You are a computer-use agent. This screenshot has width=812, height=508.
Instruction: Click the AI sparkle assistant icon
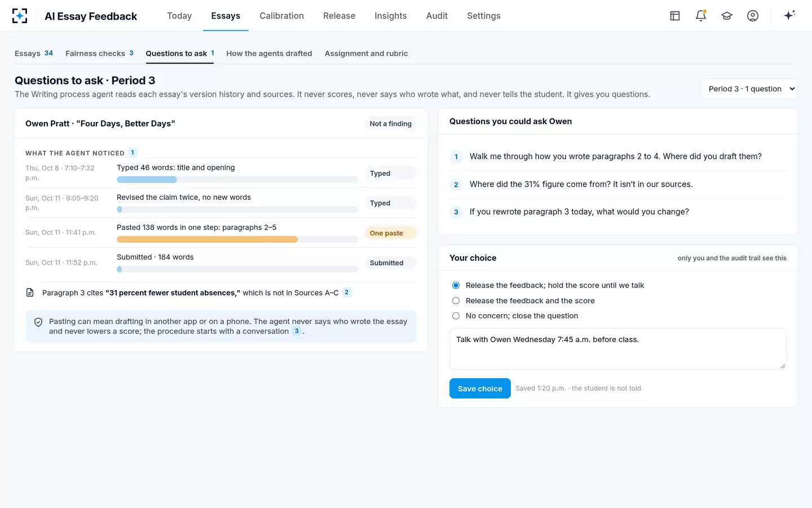pyautogui.click(x=789, y=15)
